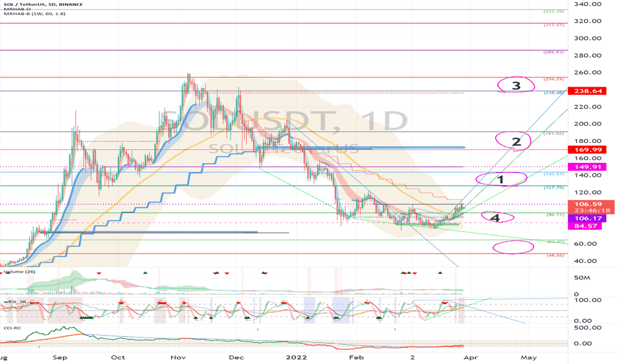Select the (96.11) level label
The width and height of the screenshot is (617, 364).
point(555,214)
